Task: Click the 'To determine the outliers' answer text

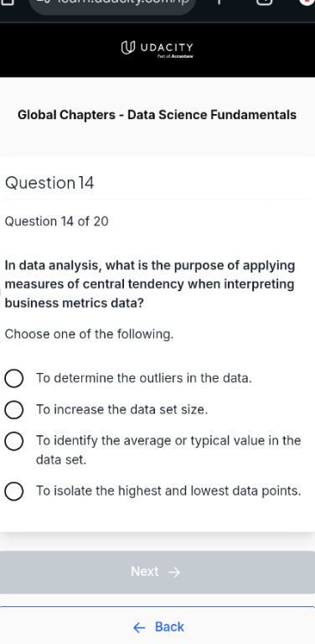Action: point(144,378)
